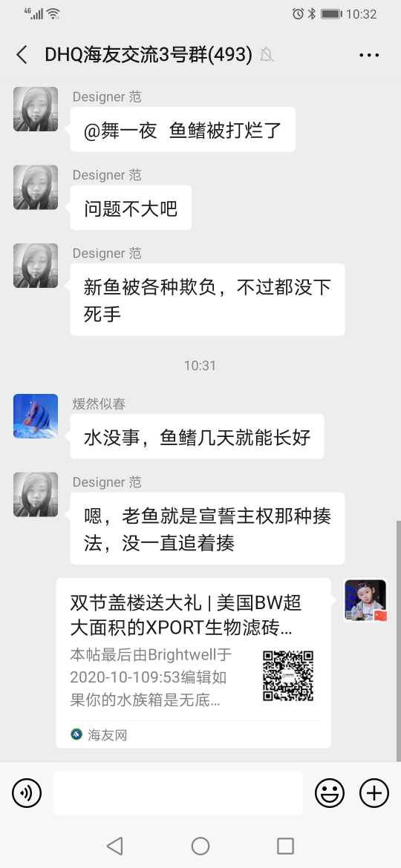Tap the muted notifications bell icon
Image resolution: width=401 pixels, height=868 pixels.
pos(267,55)
